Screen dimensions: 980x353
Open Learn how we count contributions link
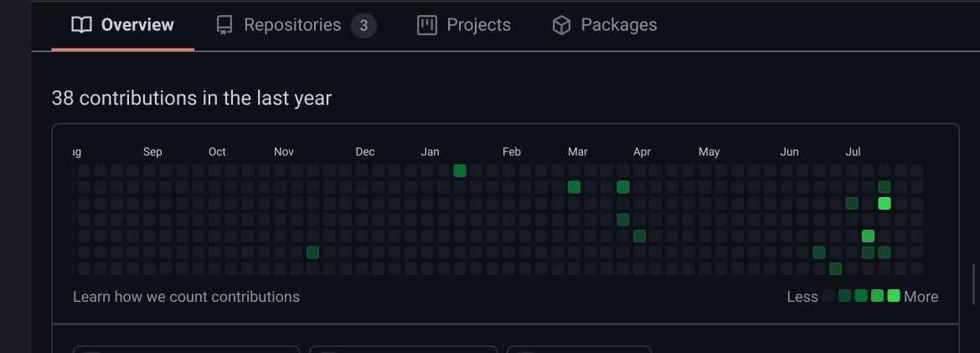tap(186, 297)
